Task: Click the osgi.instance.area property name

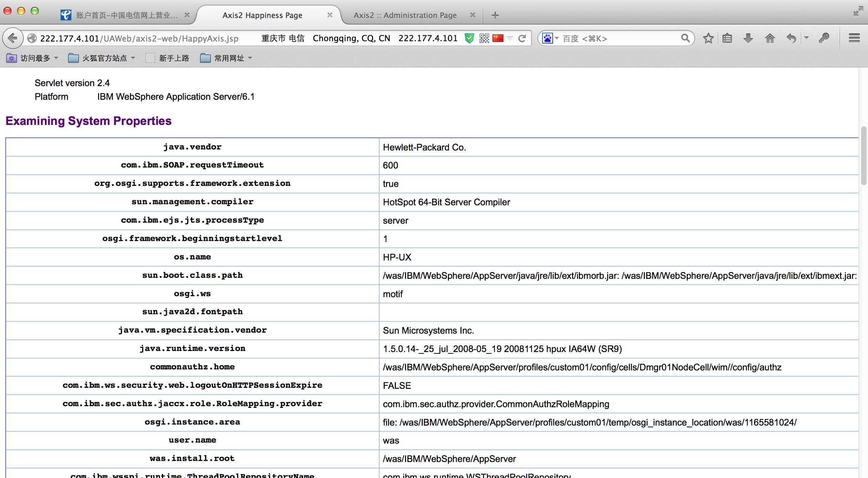Action: click(x=192, y=422)
